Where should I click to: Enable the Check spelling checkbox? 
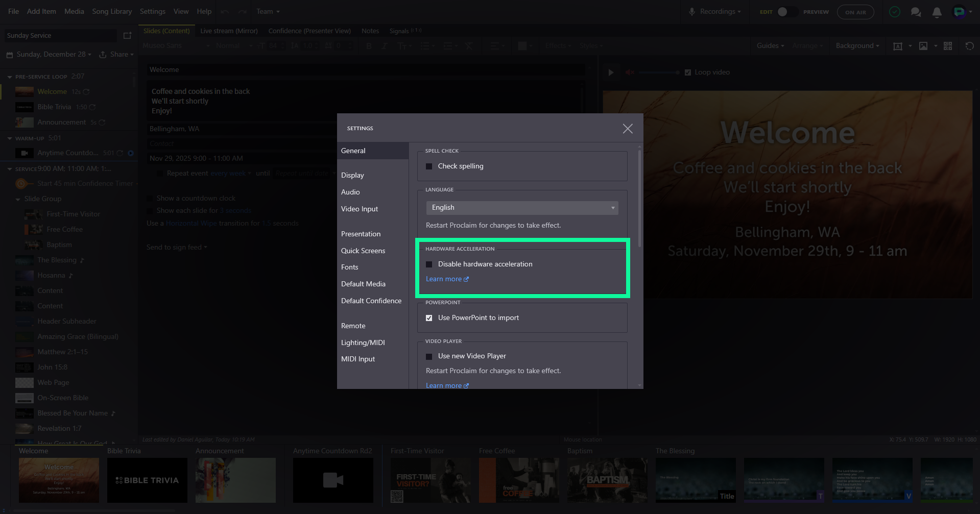point(429,166)
